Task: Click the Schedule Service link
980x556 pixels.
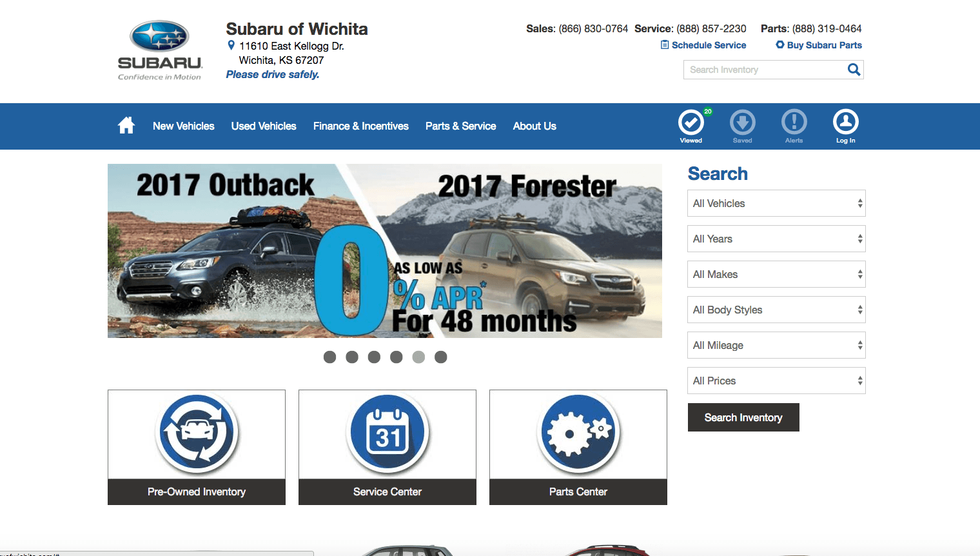Action: pyautogui.click(x=709, y=45)
